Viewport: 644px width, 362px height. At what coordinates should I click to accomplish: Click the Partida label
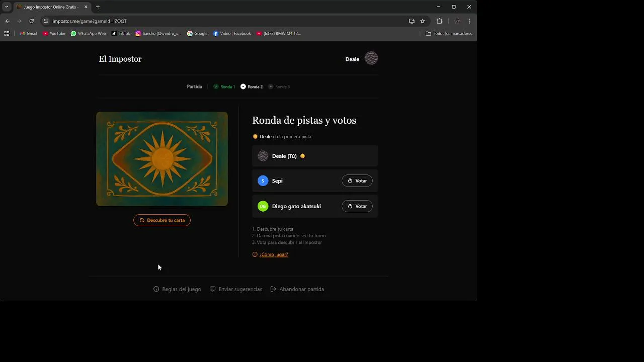[195, 86]
